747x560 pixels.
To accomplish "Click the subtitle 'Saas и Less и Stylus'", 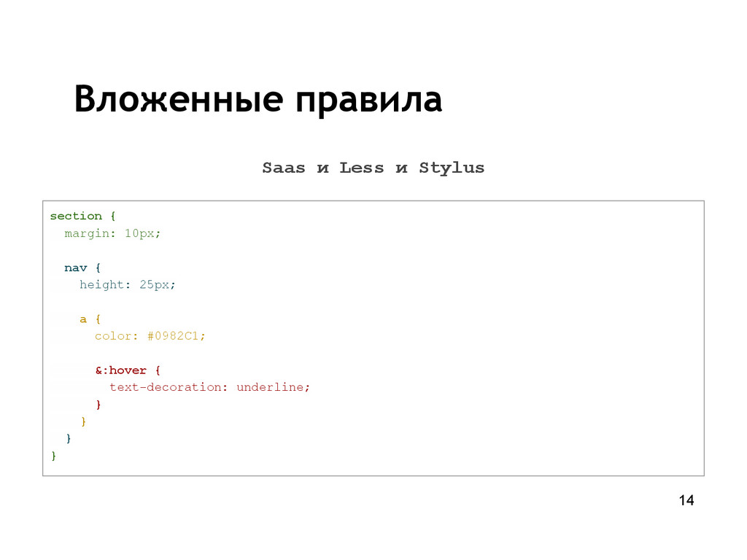I will [373, 168].
